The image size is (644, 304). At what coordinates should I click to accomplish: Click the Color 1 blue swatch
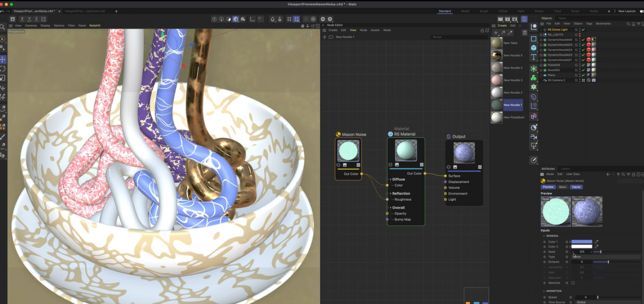click(x=581, y=242)
